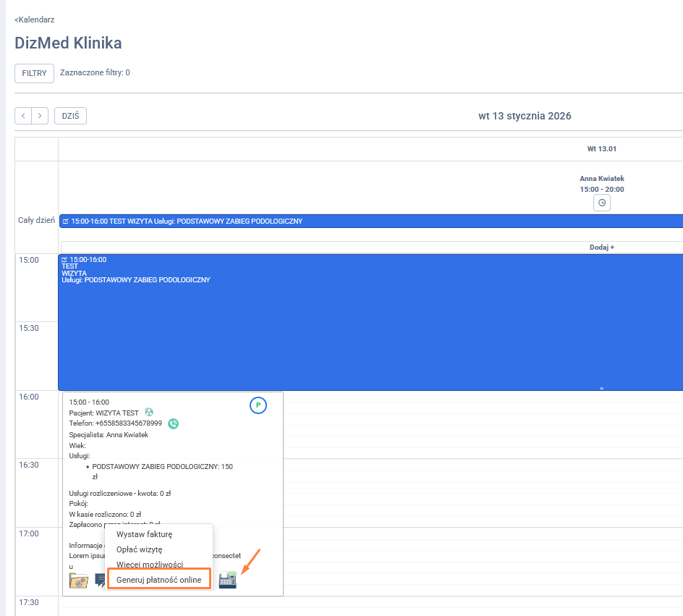Go back via the Kalendarz link
Screen dimensions: 683x616
(x=35, y=20)
